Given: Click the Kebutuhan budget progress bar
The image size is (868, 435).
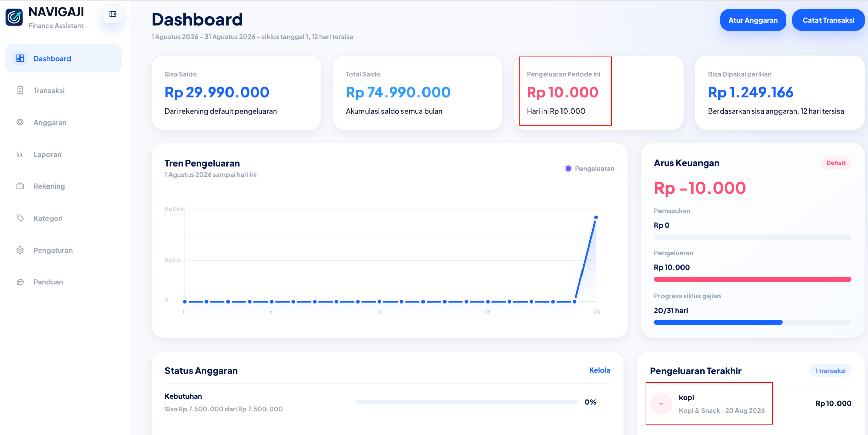Looking at the screenshot, I should point(467,402).
